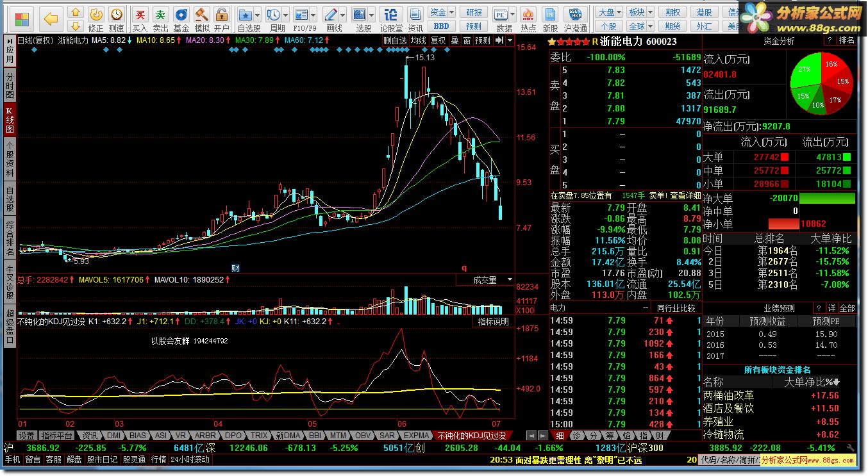
Task: Toggle 均线 moving averages display
Action: 419,40
